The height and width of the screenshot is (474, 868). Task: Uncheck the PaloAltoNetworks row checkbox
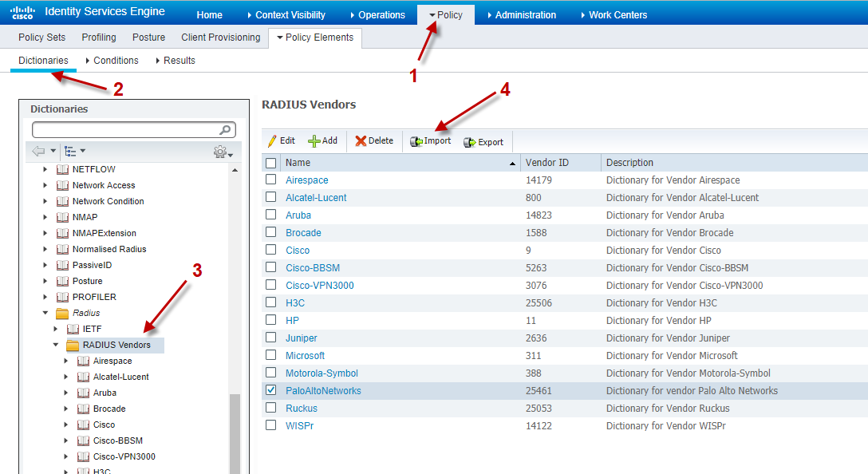tap(270, 390)
